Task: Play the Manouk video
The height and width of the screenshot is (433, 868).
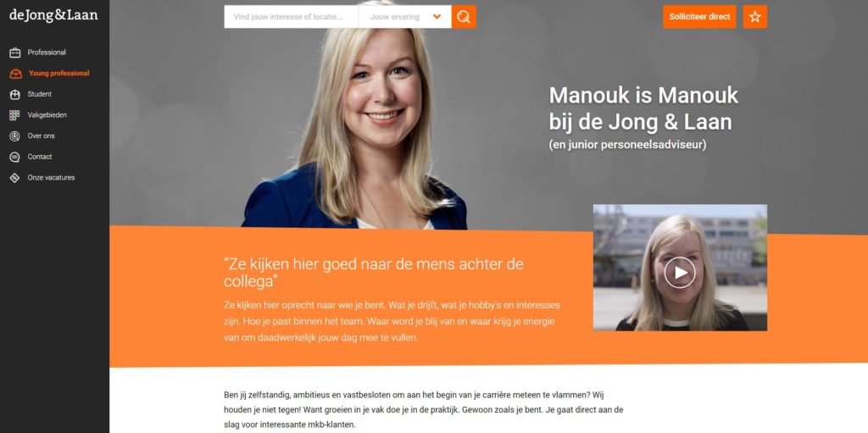Action: pyautogui.click(x=680, y=272)
